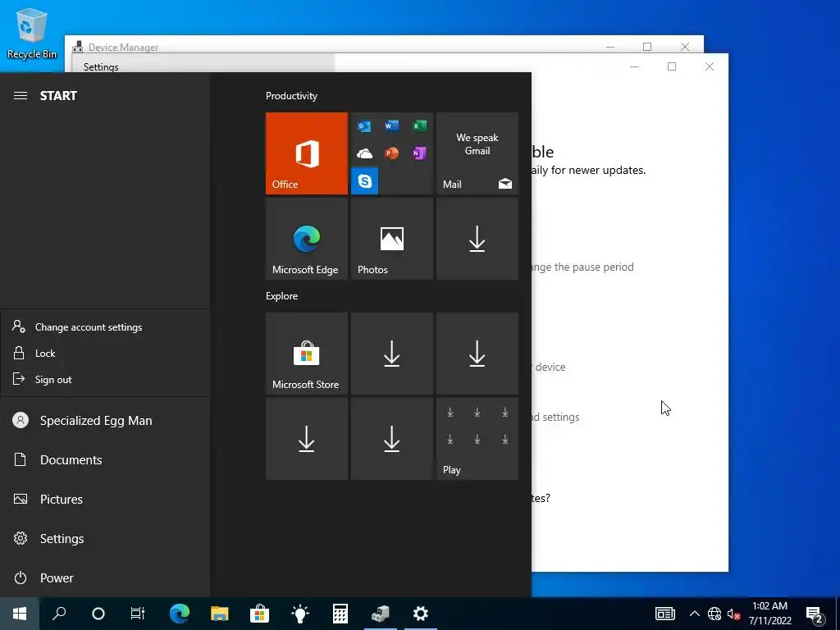The image size is (840, 630).
Task: Click the Specialized Egg Man user account
Action: pyautogui.click(x=106, y=421)
